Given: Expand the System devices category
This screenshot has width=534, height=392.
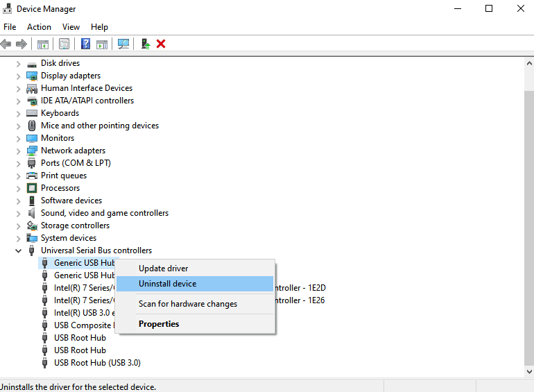Looking at the screenshot, I should [19, 239].
